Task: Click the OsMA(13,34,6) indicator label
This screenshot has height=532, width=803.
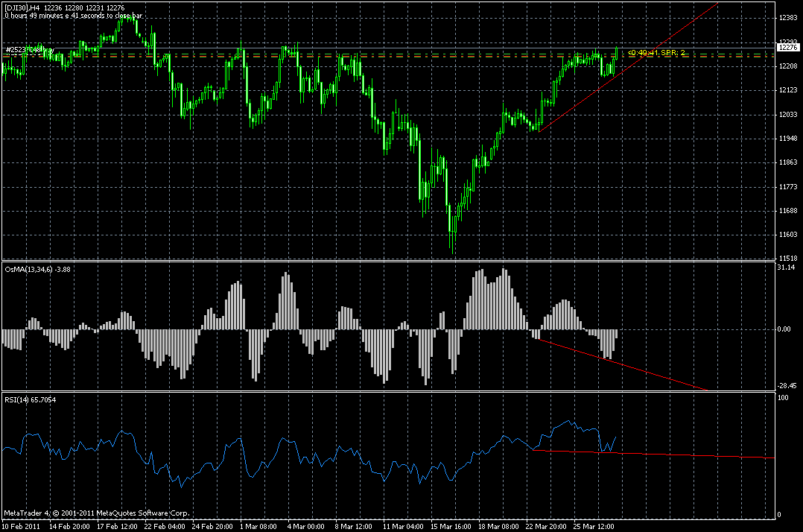Action: click(37, 269)
